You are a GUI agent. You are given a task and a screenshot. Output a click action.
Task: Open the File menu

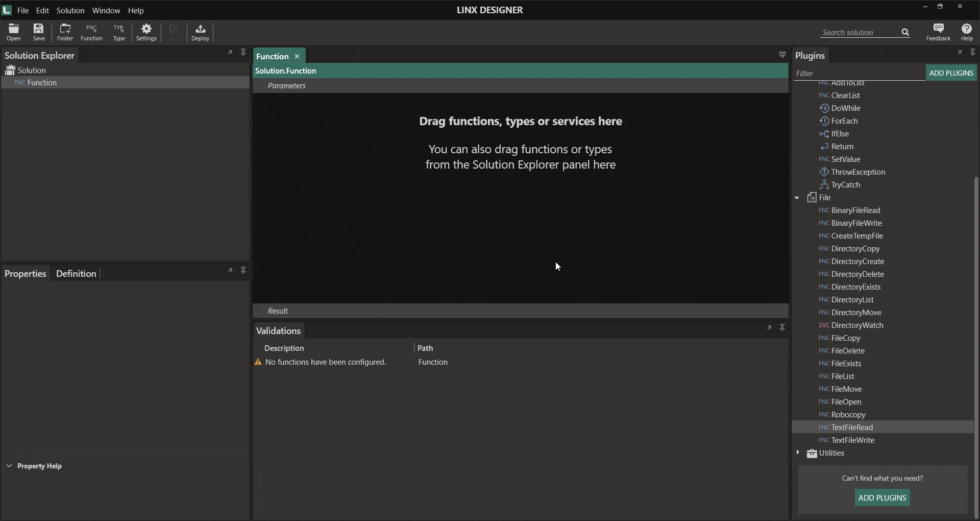pyautogui.click(x=23, y=10)
